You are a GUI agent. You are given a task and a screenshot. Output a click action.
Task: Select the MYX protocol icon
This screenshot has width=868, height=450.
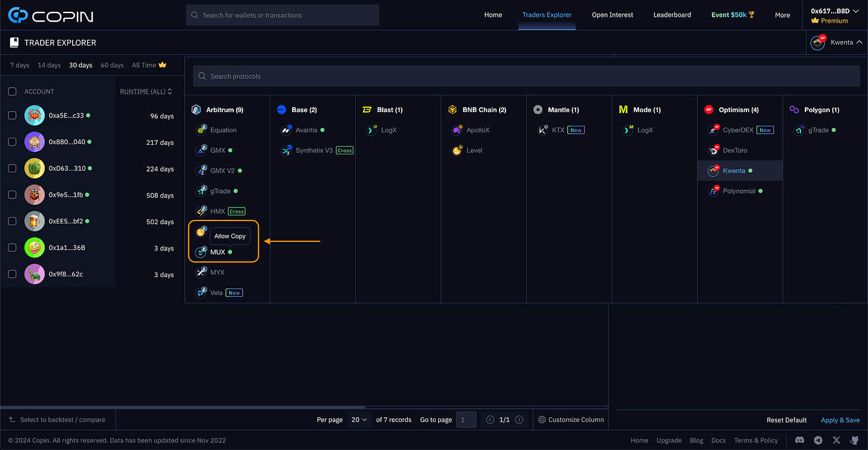(x=201, y=272)
